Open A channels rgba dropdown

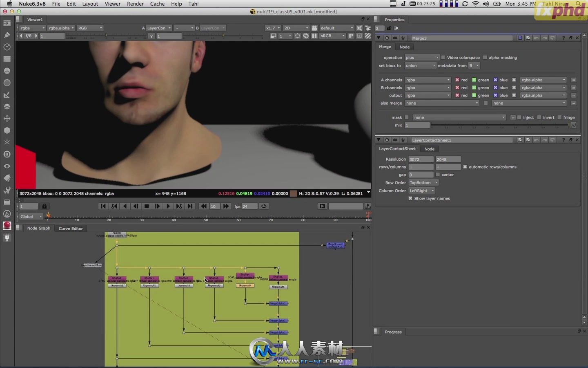(428, 80)
